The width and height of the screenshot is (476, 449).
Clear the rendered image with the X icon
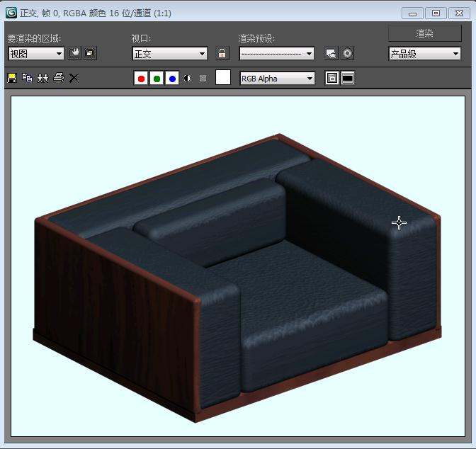click(x=74, y=78)
